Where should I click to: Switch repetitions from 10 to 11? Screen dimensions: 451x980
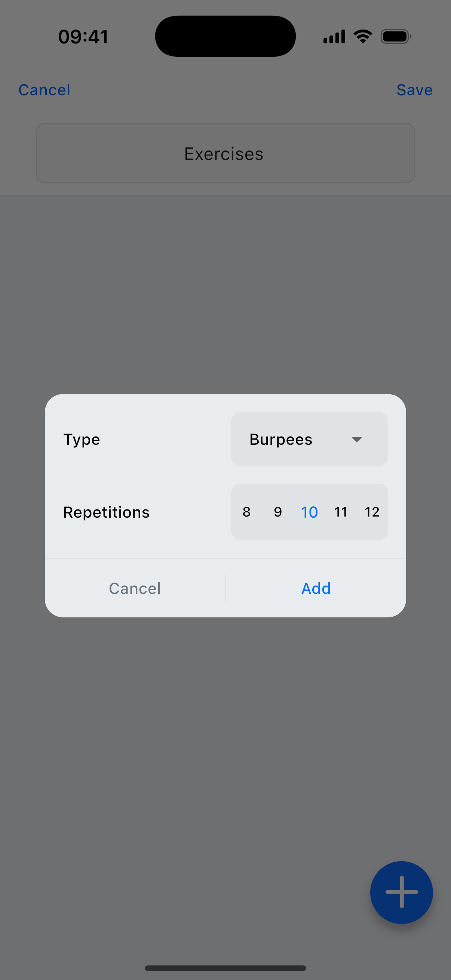click(x=341, y=512)
